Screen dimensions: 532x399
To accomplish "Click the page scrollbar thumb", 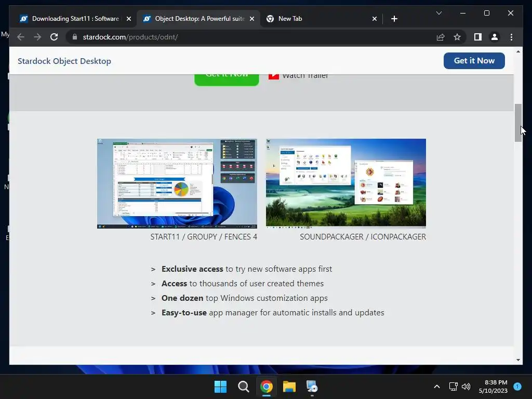I will point(518,123).
